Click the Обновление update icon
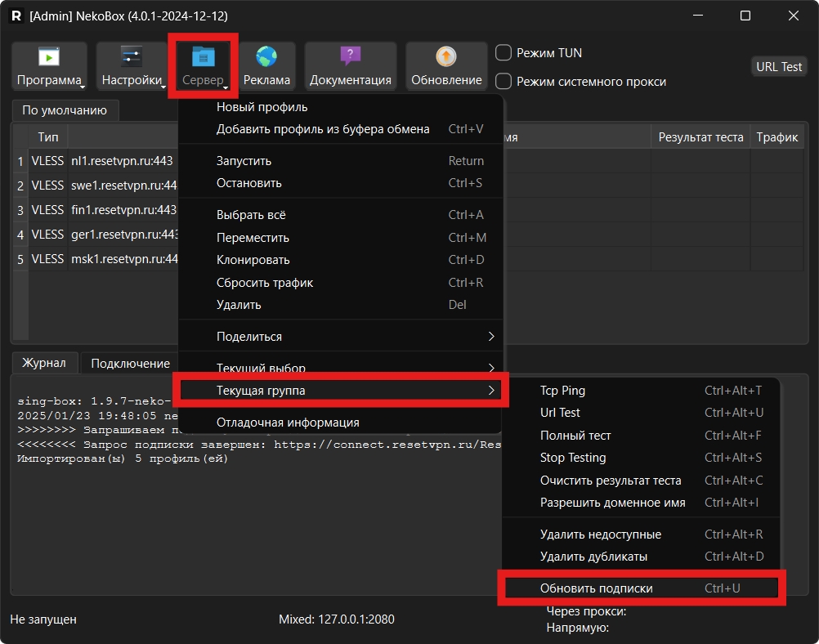819x644 pixels. click(446, 57)
